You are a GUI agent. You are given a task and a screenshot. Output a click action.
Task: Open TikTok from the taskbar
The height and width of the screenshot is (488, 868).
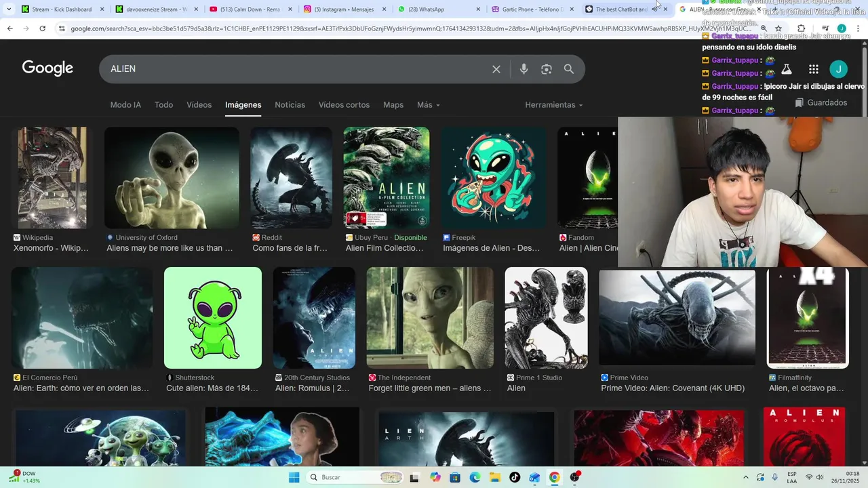[x=515, y=477]
